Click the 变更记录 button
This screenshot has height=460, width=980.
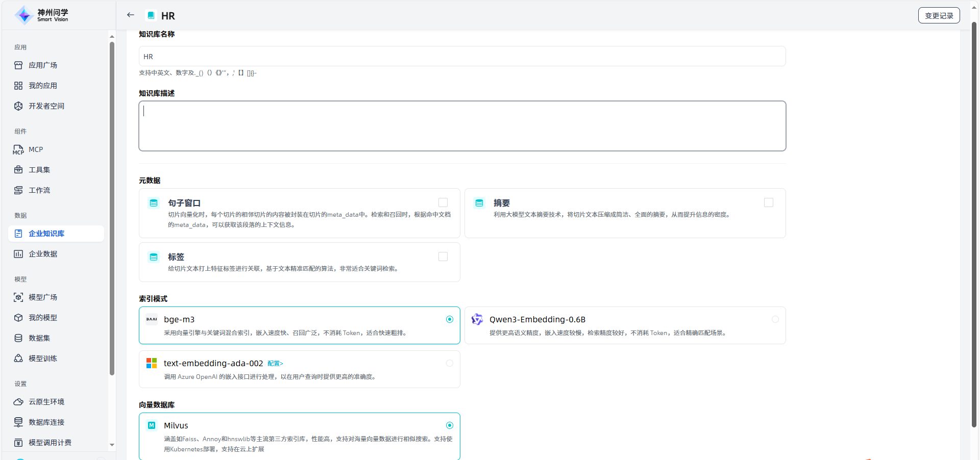tap(939, 16)
